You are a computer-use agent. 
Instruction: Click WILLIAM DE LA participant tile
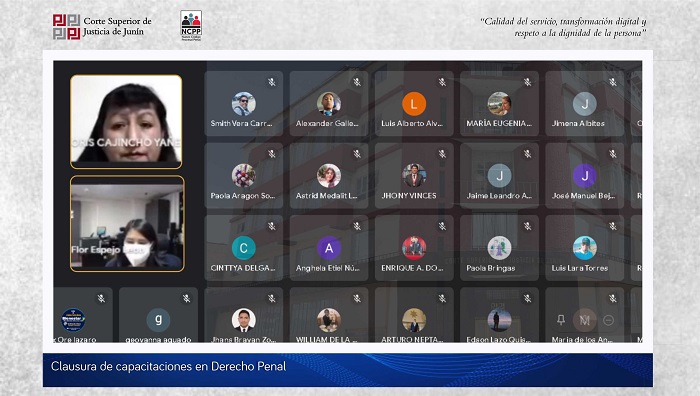coord(329,315)
